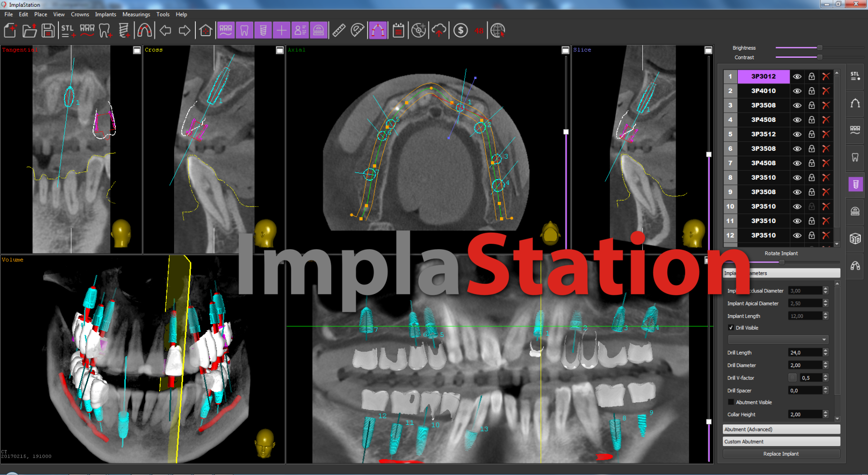
Task: Open the Measurings menu
Action: tap(136, 14)
